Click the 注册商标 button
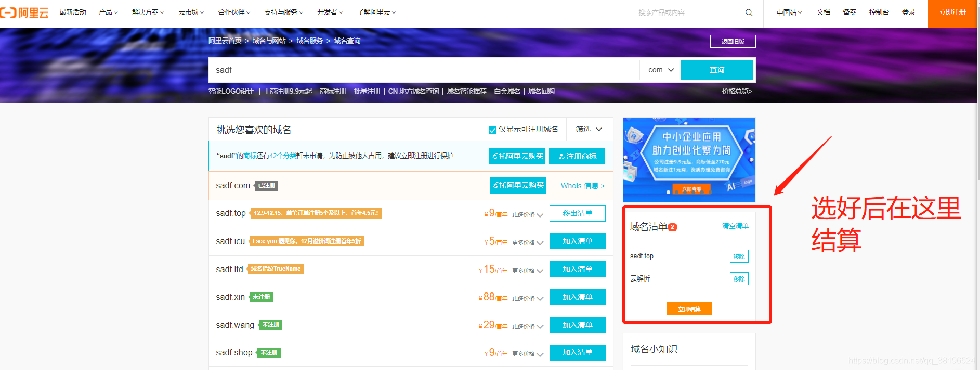This screenshot has width=980, height=370. [x=577, y=156]
